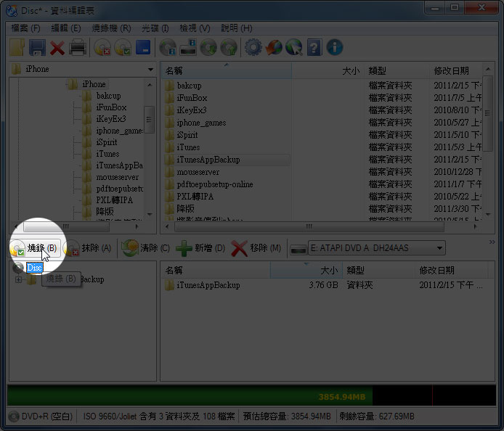Open the 編輯 (E) menu
504x431 pixels.
(66, 28)
